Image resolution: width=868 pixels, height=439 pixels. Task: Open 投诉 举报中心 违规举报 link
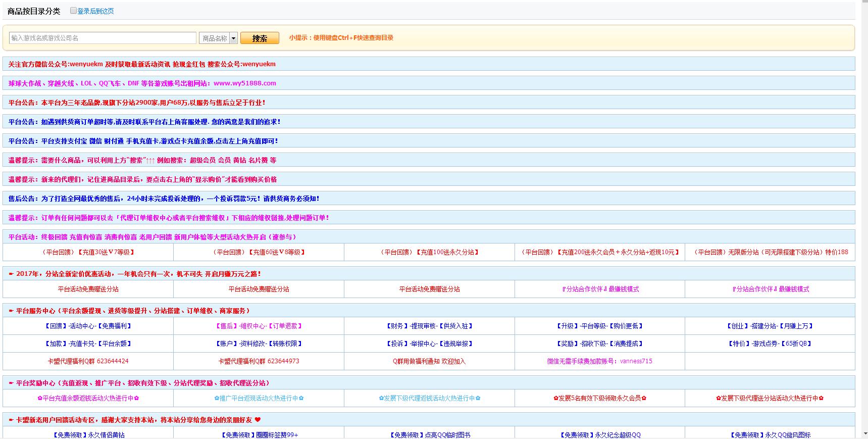pyautogui.click(x=429, y=344)
